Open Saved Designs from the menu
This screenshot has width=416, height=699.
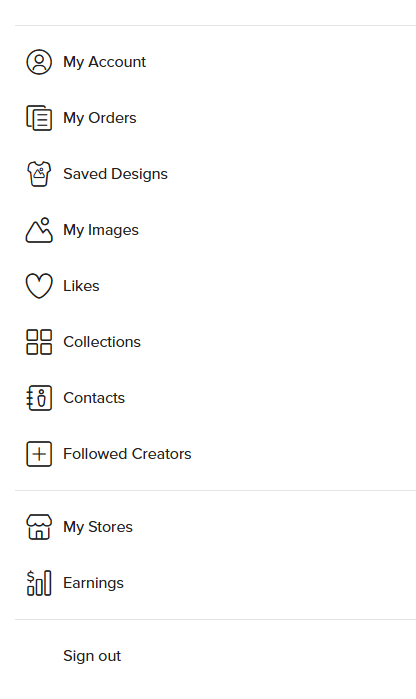[x=115, y=174]
